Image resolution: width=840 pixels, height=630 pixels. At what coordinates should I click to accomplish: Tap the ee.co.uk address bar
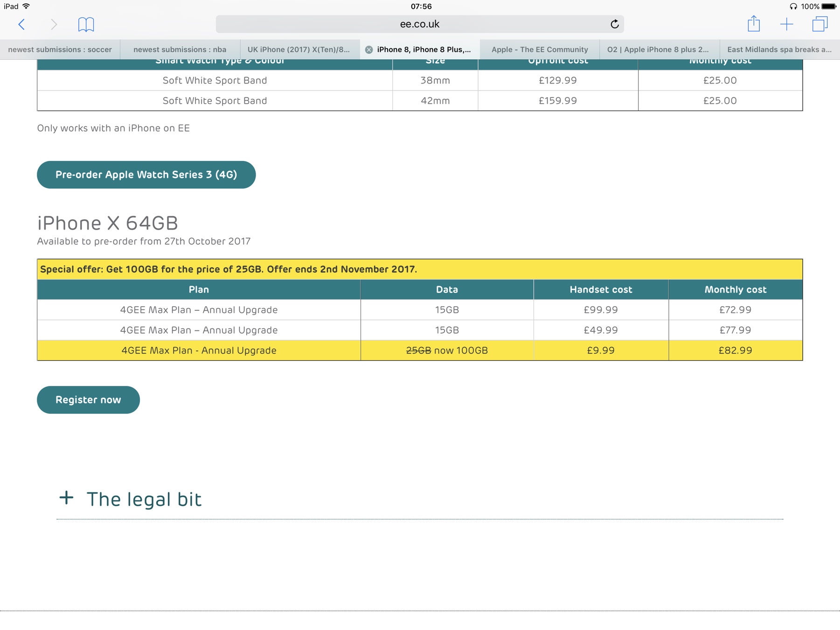[x=420, y=24]
